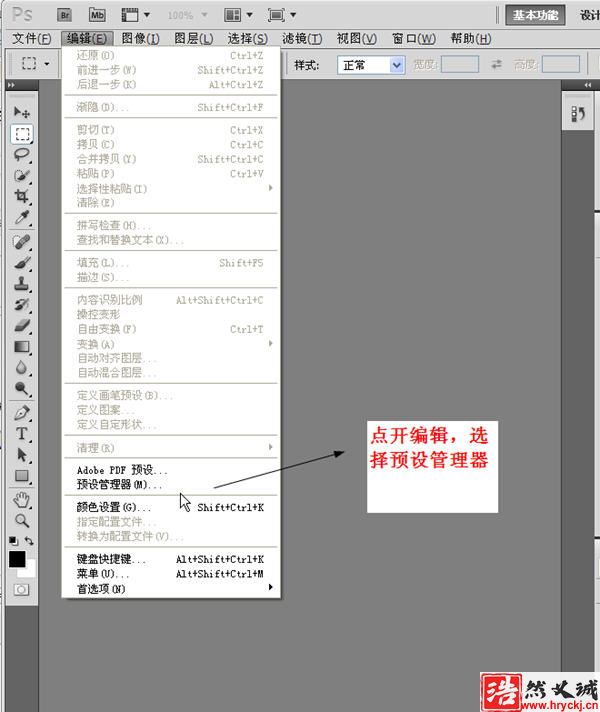Close the 编辑(E) menu

click(x=87, y=39)
